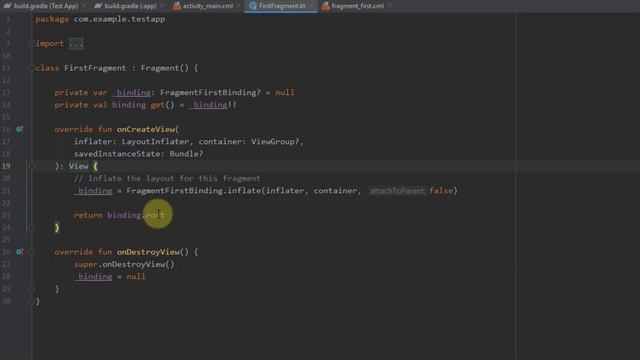
Task: Click the Gradle icon on the Test App tab
Action: (8, 6)
